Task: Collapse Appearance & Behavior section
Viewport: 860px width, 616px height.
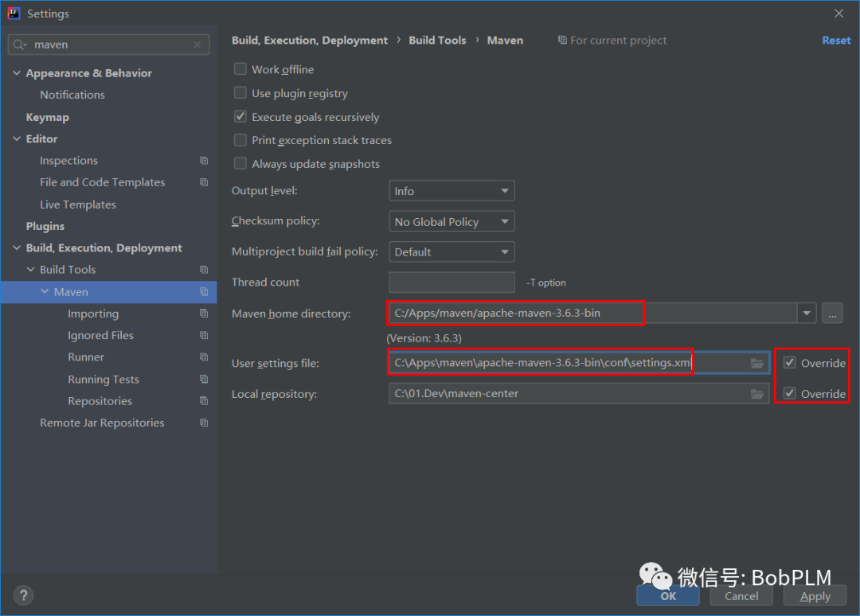Action: point(17,73)
